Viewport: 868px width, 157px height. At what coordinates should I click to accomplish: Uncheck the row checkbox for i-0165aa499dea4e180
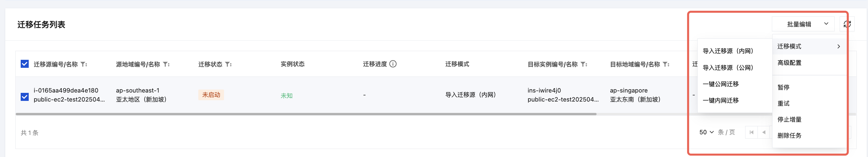pyautogui.click(x=25, y=97)
